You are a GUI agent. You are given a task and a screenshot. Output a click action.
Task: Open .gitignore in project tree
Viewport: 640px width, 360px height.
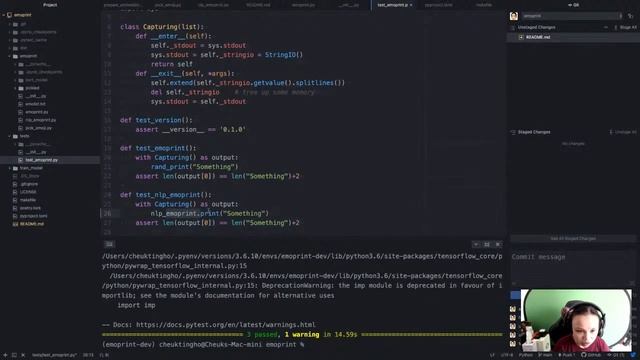point(29,184)
